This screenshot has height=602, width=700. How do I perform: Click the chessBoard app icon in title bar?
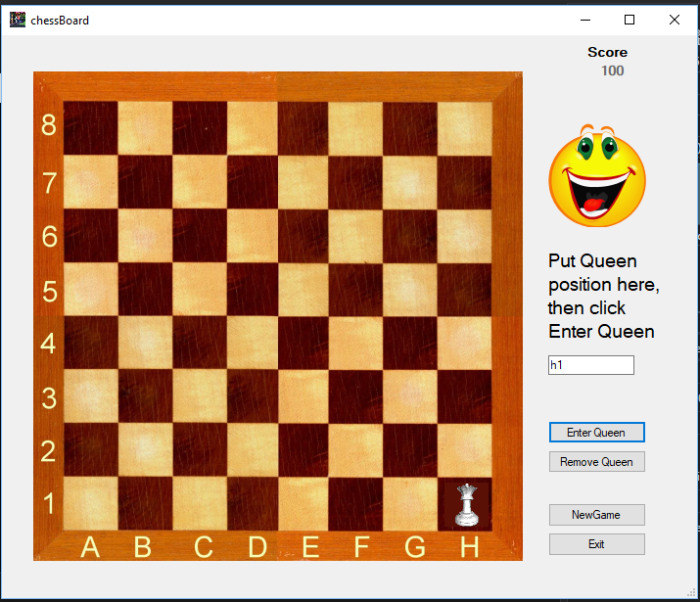(18, 20)
